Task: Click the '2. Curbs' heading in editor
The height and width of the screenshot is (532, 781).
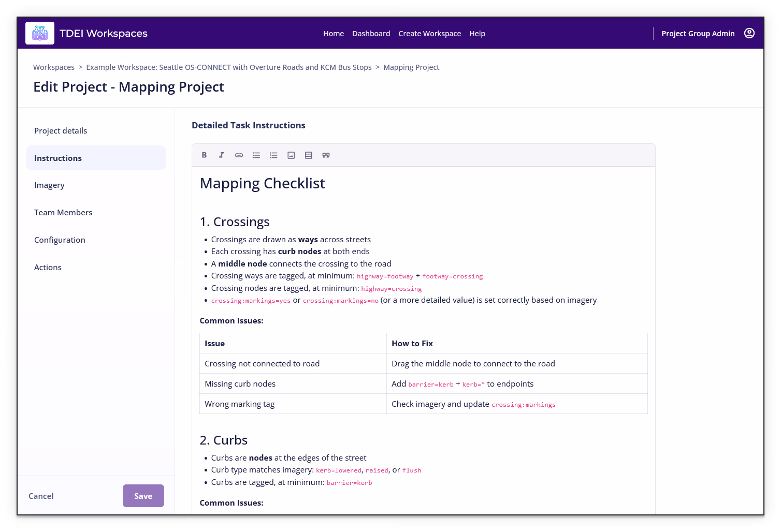Action: [x=224, y=440]
